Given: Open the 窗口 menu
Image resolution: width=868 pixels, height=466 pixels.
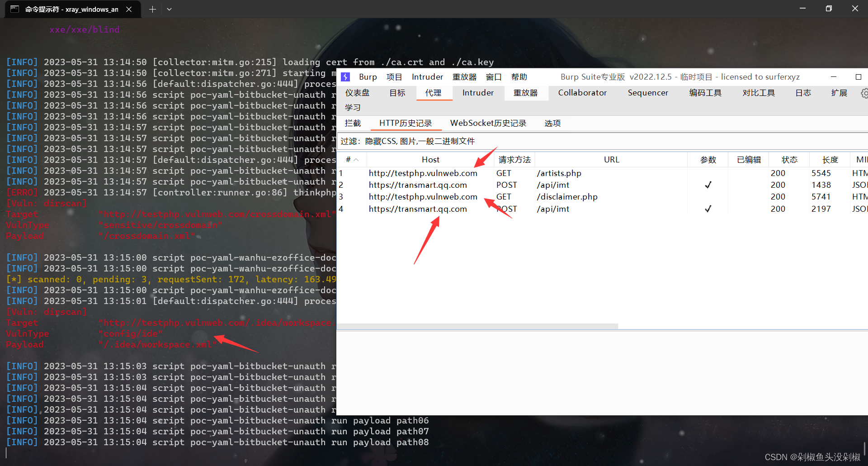Looking at the screenshot, I should [x=494, y=77].
